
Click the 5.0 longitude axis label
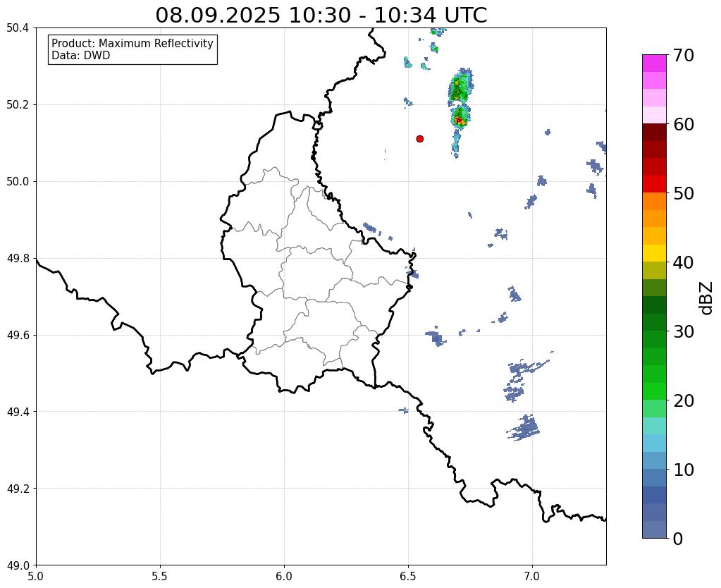click(x=36, y=576)
